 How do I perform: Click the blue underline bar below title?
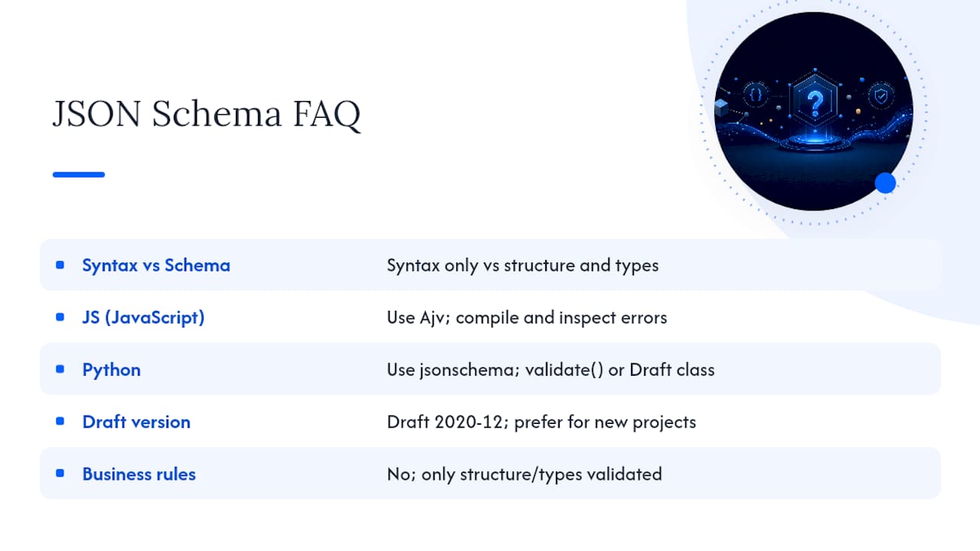click(78, 174)
